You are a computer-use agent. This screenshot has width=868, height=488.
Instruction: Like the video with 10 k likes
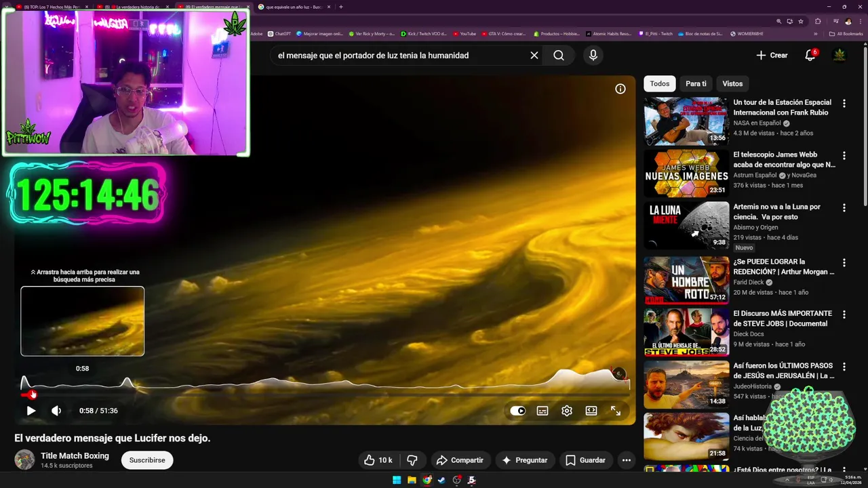(x=378, y=460)
